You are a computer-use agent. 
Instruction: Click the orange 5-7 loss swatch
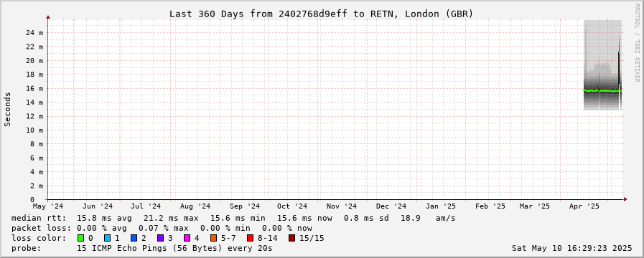(213, 238)
